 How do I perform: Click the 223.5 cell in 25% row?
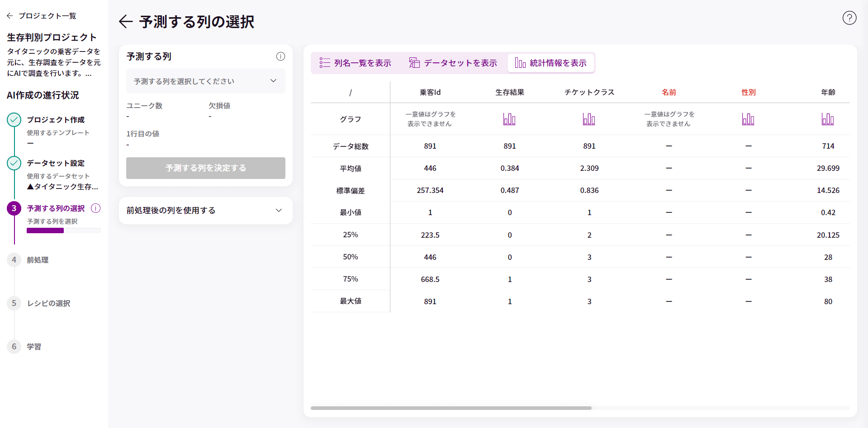(x=430, y=235)
